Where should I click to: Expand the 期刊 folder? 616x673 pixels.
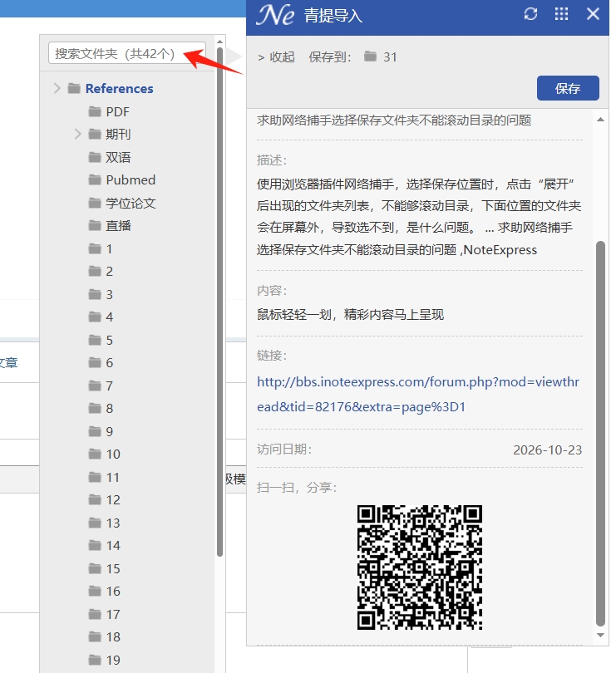point(77,134)
